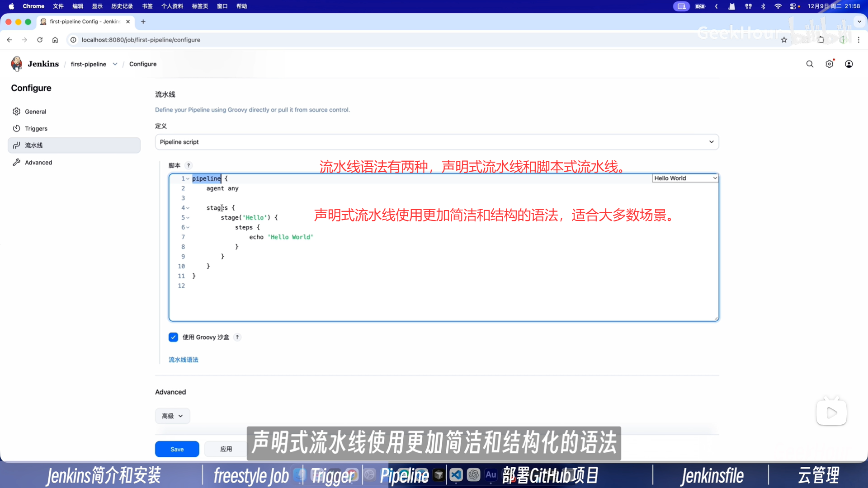
Task: Reload the page in Chrome
Action: [40, 40]
